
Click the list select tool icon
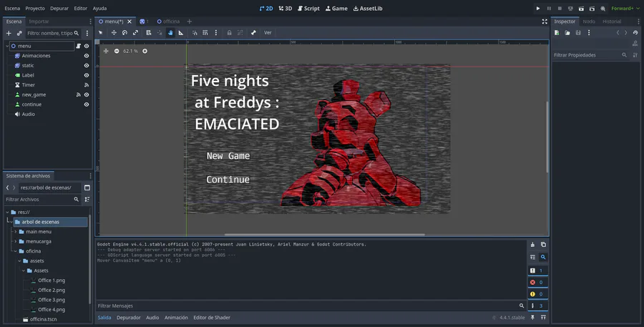tap(149, 32)
